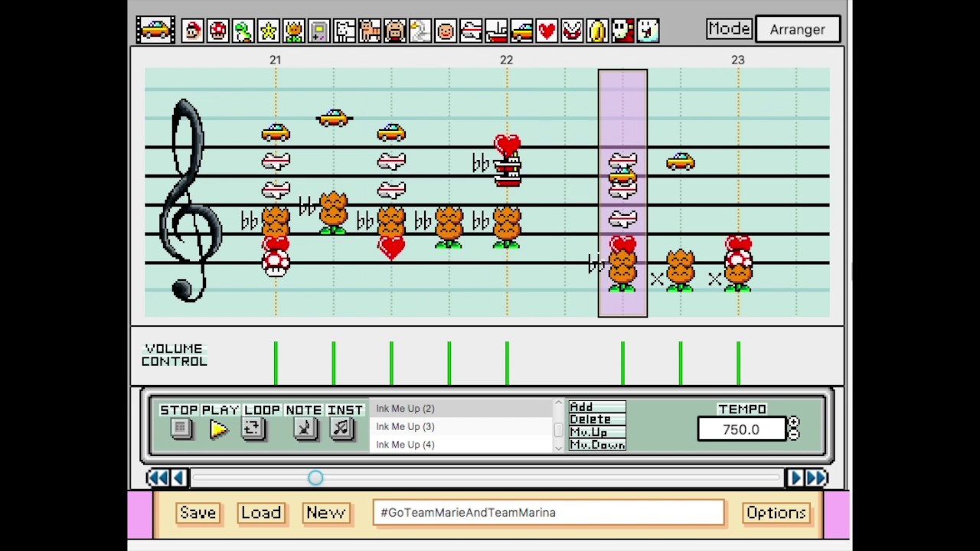Screen dimensions: 980x551
Task: Adjust the volume bar below measure 21
Action: [276, 363]
